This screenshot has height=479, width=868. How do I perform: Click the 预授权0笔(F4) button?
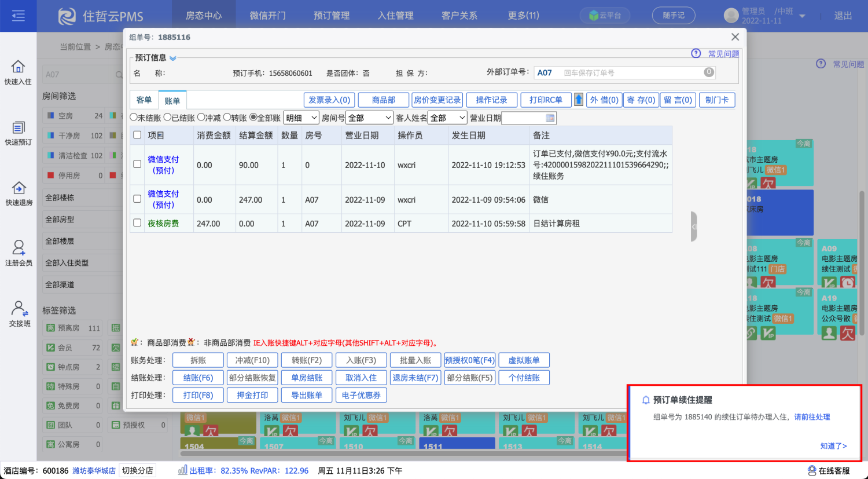pyautogui.click(x=470, y=360)
